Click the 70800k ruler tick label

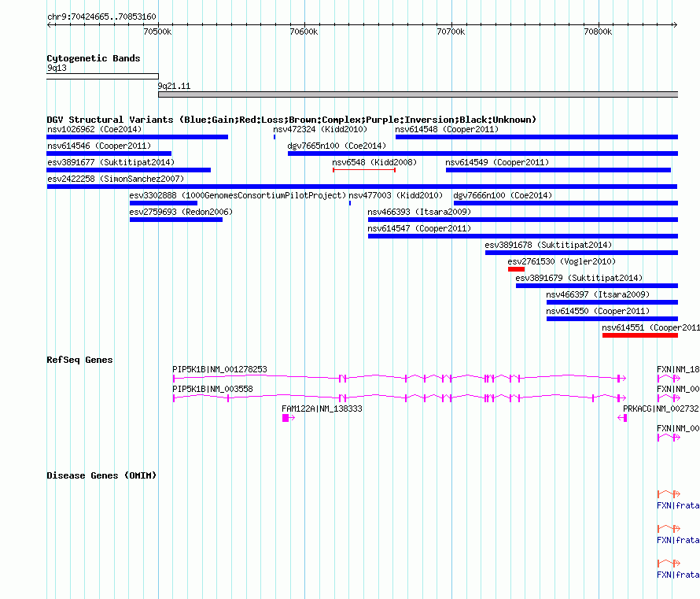598,31
